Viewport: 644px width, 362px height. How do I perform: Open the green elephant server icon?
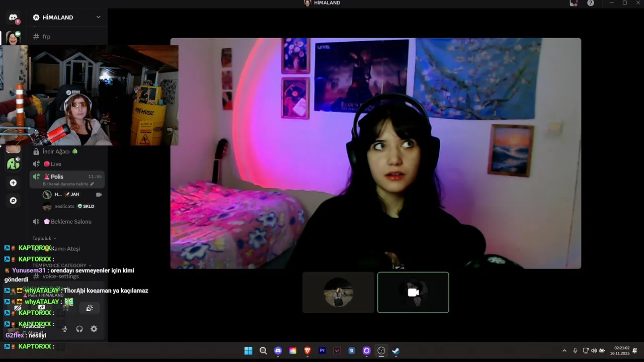pos(13,163)
